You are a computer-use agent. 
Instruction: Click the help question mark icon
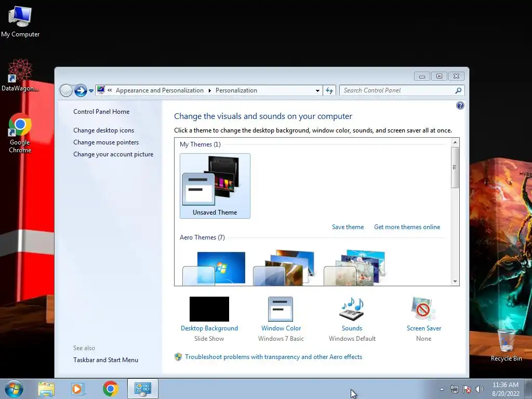(460, 105)
